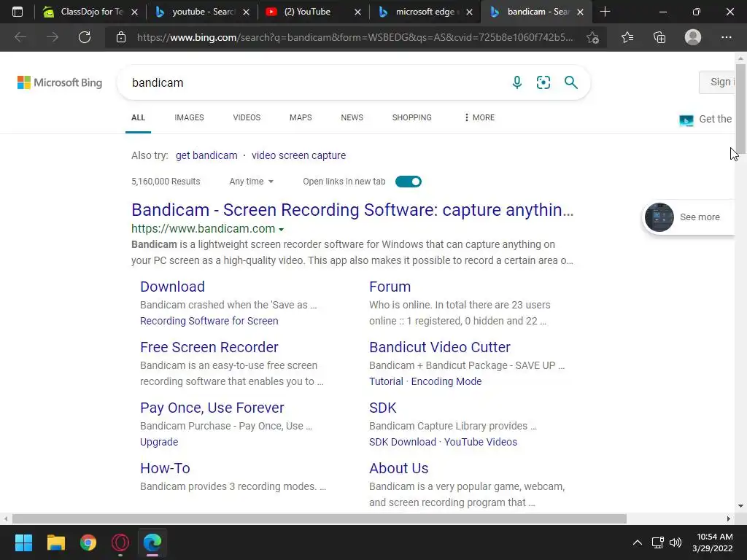Viewport: 747px width, 560px height.
Task: Click the Edge icon in taskbar
Action: 152,542
